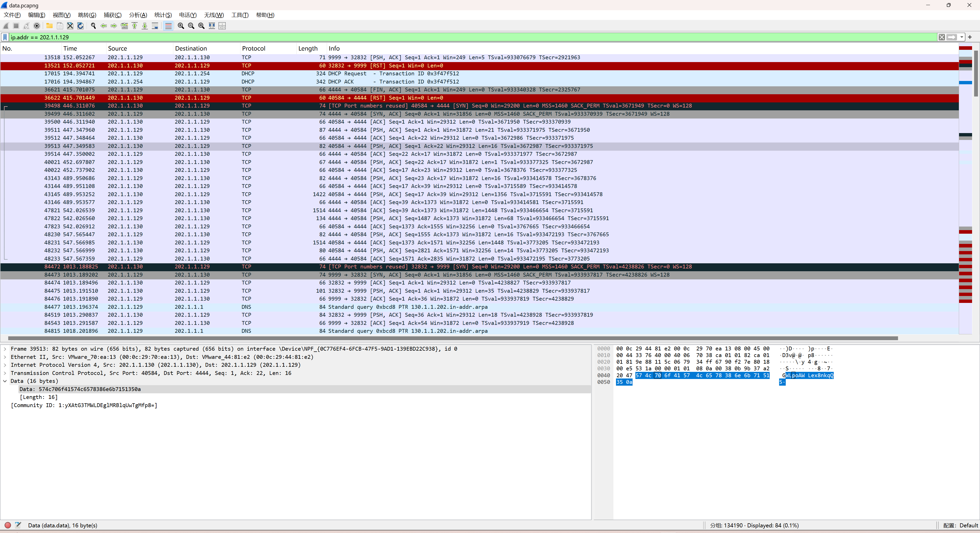The height and width of the screenshot is (533, 980).
Task: Clear the display filter X button
Action: coord(941,37)
